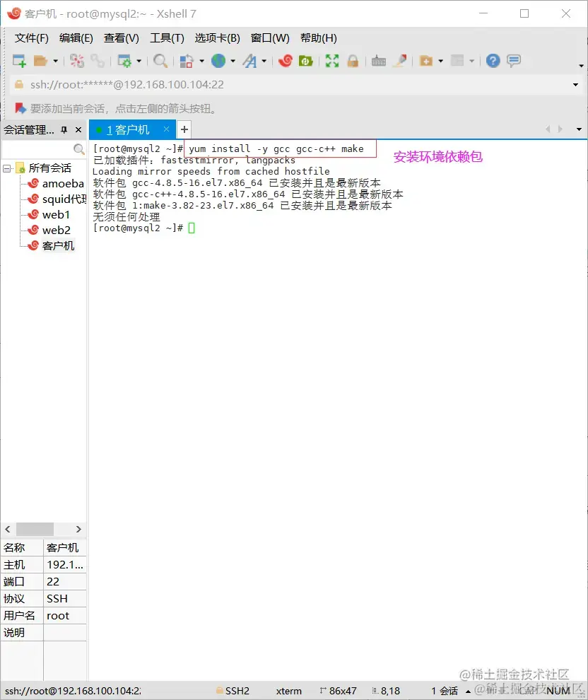Screen dimensions: 588x700
Task: Click the grayed Reconnect link icon
Action: (x=98, y=61)
